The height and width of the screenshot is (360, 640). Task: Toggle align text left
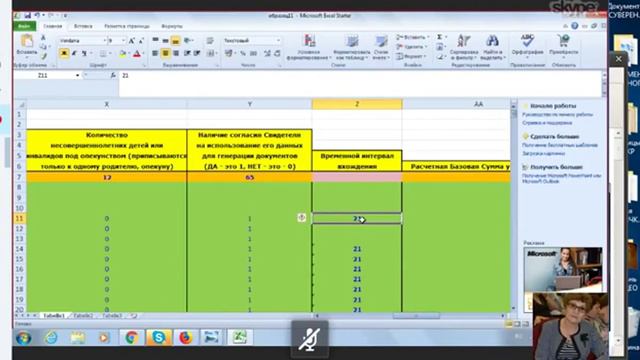pos(155,53)
